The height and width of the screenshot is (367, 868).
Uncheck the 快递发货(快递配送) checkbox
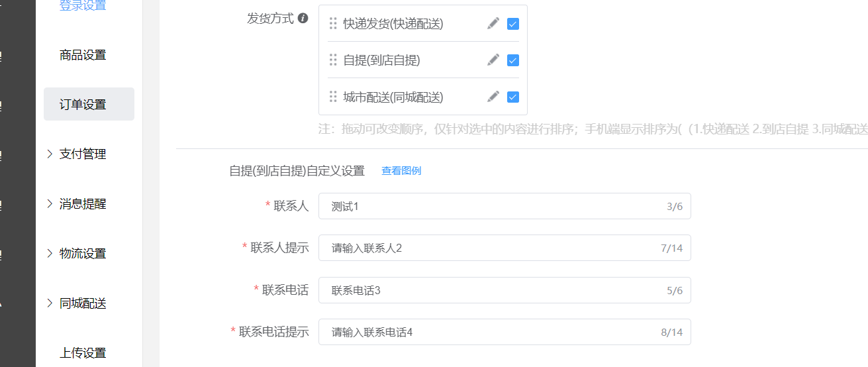click(x=512, y=24)
